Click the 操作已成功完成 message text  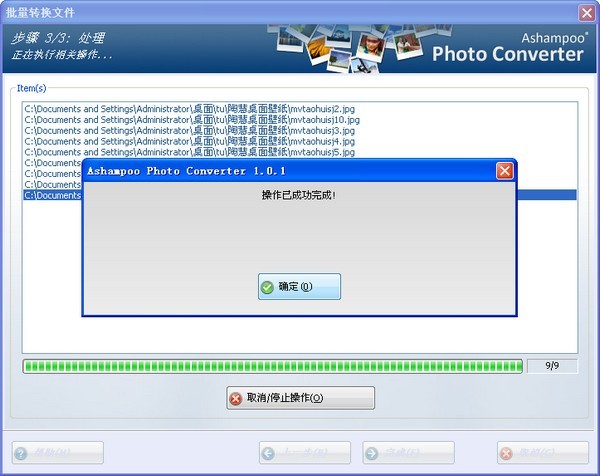298,195
